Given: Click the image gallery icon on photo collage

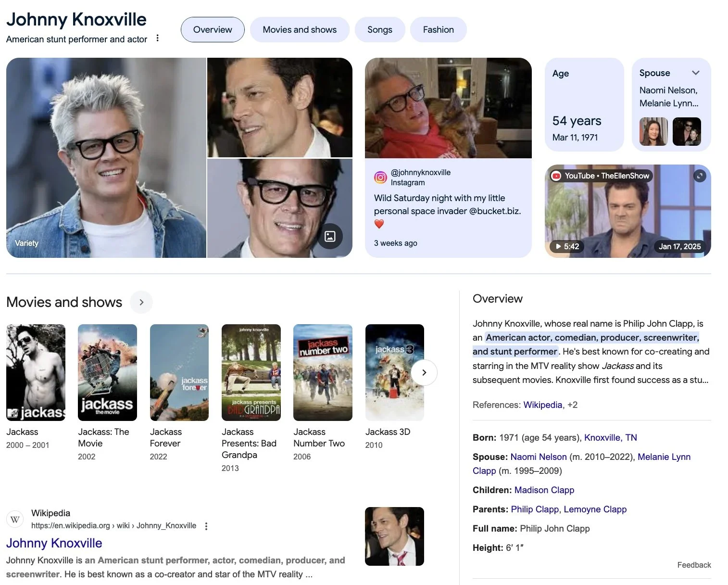Looking at the screenshot, I should (330, 236).
